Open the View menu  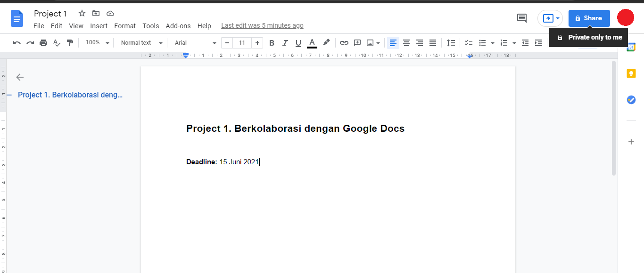point(76,26)
